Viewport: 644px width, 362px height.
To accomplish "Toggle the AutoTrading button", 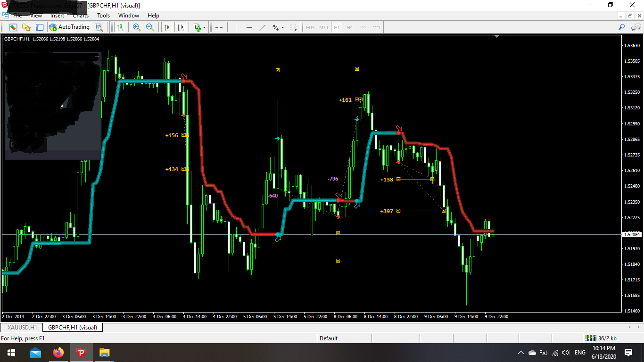I will pyautogui.click(x=69, y=27).
